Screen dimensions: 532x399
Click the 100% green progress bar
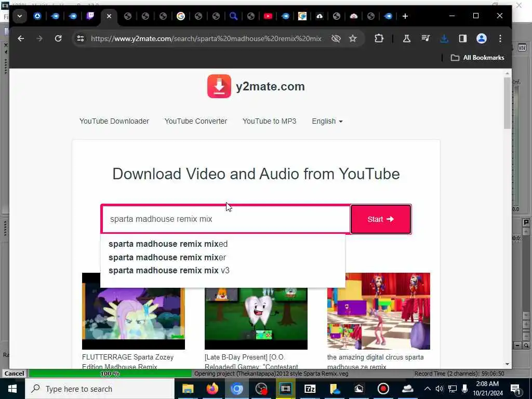(x=110, y=374)
